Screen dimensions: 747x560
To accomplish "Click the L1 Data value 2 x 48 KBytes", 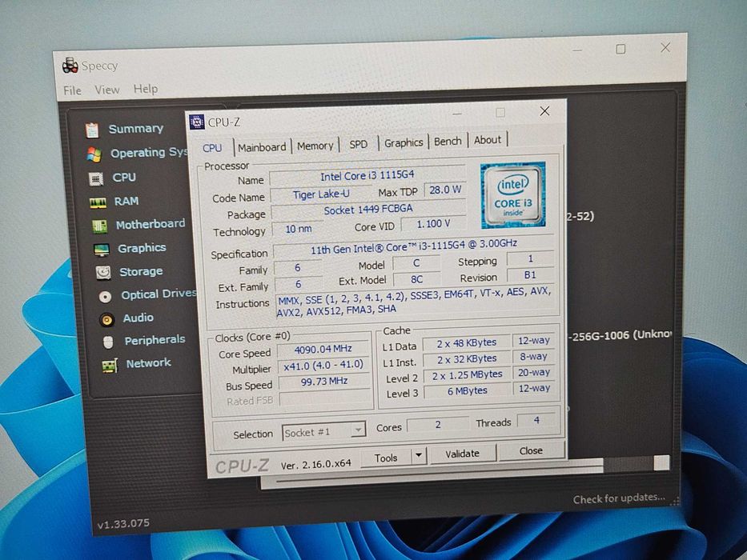I will 467,343.
